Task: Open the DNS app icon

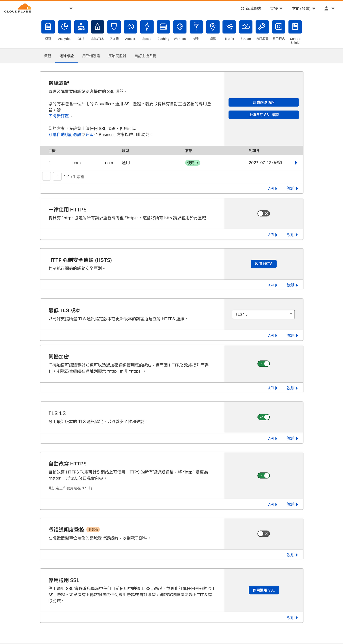Action: 81,27
